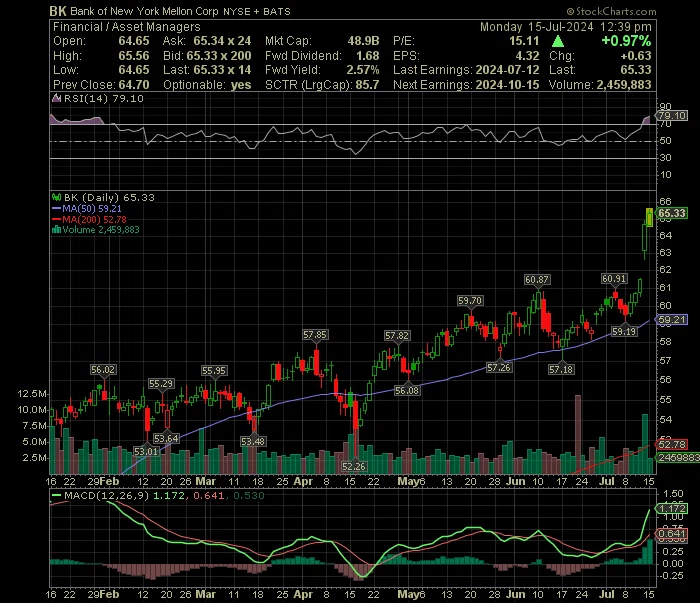This screenshot has width=700, height=603.
Task: Click the Open value 64.65
Action: coord(134,41)
